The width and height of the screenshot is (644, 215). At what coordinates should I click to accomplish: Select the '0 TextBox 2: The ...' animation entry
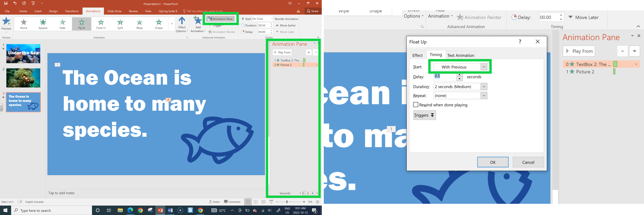601,64
